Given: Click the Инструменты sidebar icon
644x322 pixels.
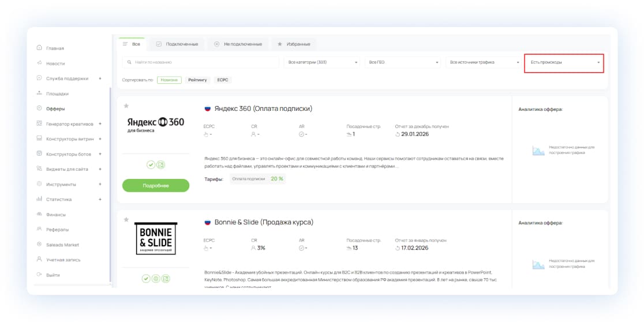Looking at the screenshot, I should click(39, 184).
